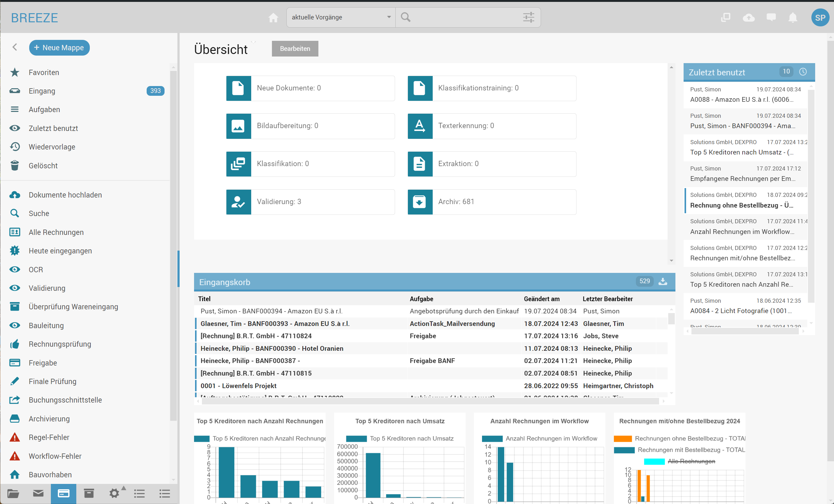Click the Bearbeiten button
Screen dimensions: 834x504
coord(295,48)
